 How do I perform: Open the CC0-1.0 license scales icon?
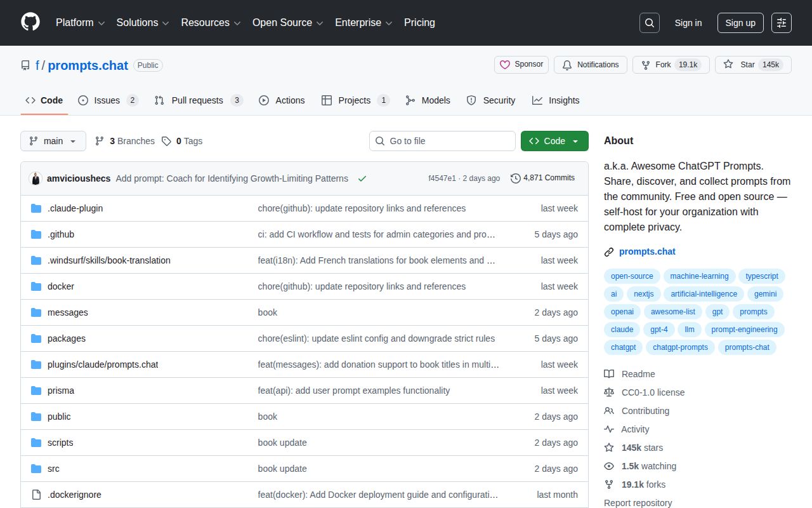tap(610, 392)
